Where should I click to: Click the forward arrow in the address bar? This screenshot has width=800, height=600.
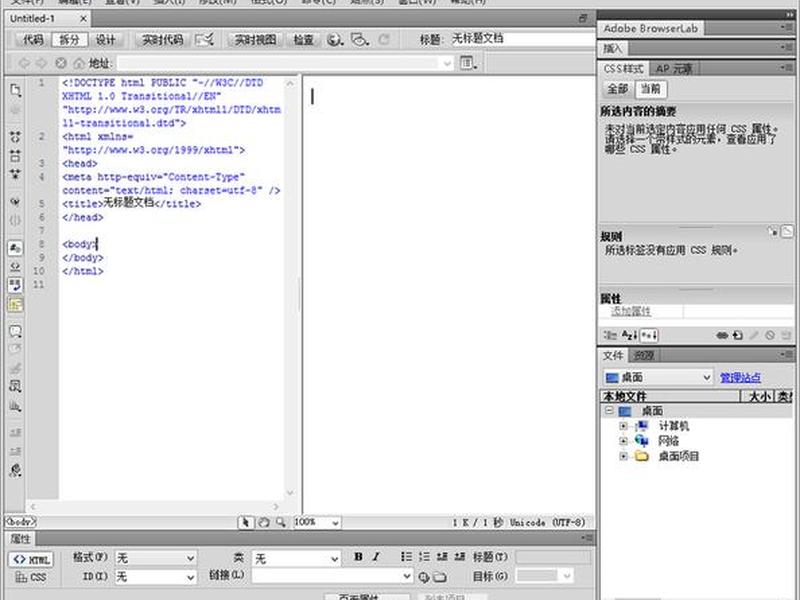click(42, 63)
